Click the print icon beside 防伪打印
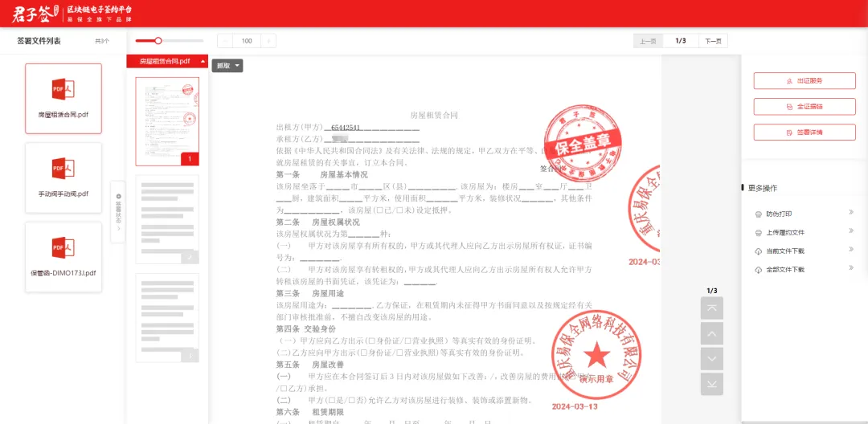 tap(759, 214)
